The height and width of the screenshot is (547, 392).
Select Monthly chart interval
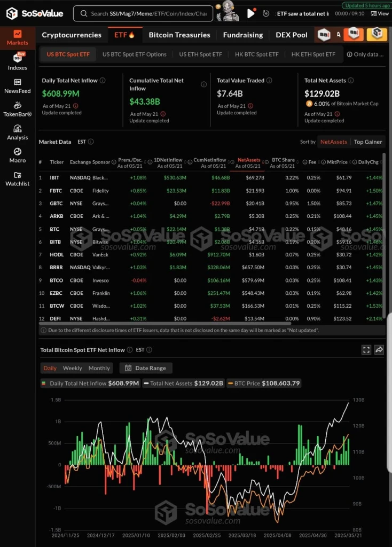pos(99,368)
